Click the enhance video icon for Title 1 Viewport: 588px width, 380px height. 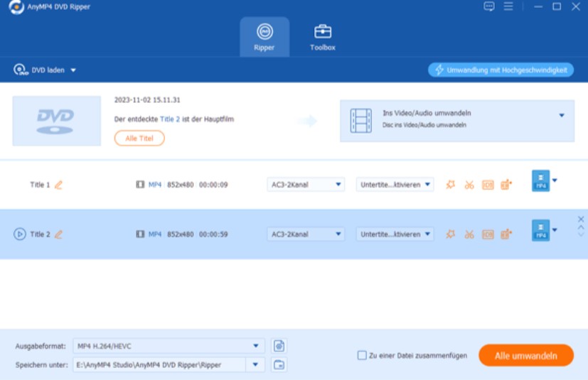(x=506, y=185)
